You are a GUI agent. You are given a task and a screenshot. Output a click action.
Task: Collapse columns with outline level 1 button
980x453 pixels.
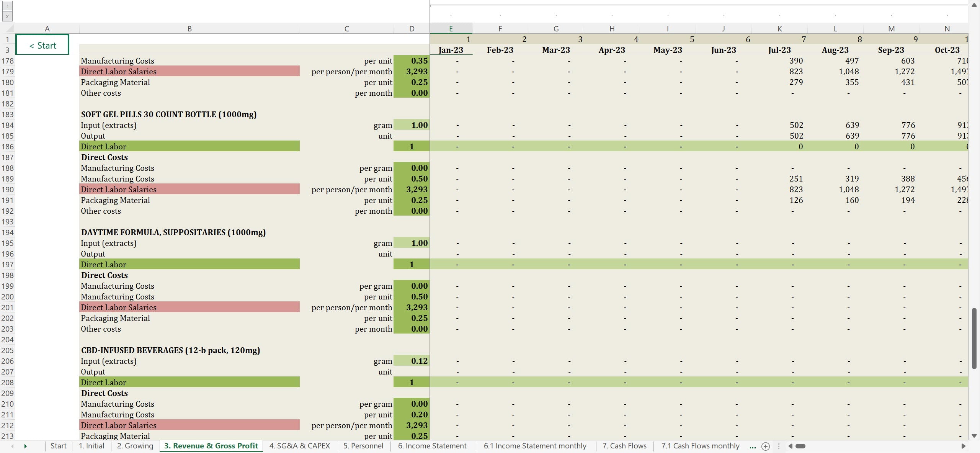click(x=7, y=6)
